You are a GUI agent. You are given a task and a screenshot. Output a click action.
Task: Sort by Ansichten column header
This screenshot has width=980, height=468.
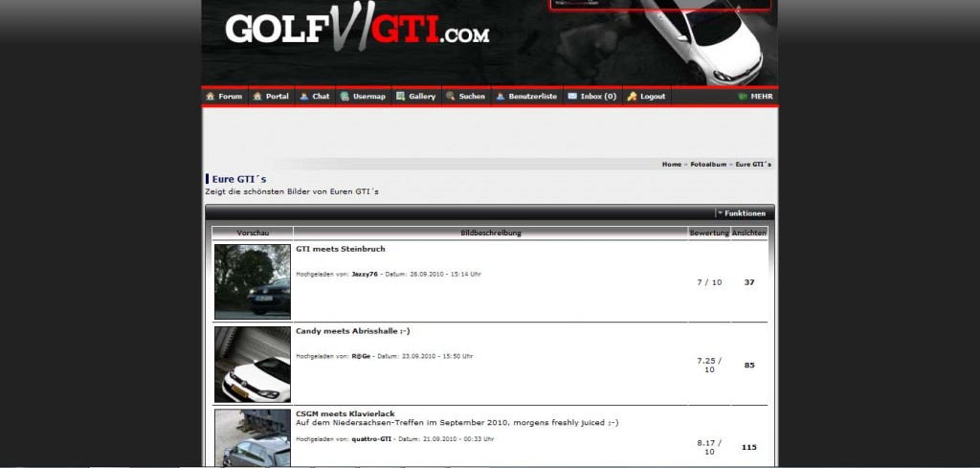click(x=749, y=233)
